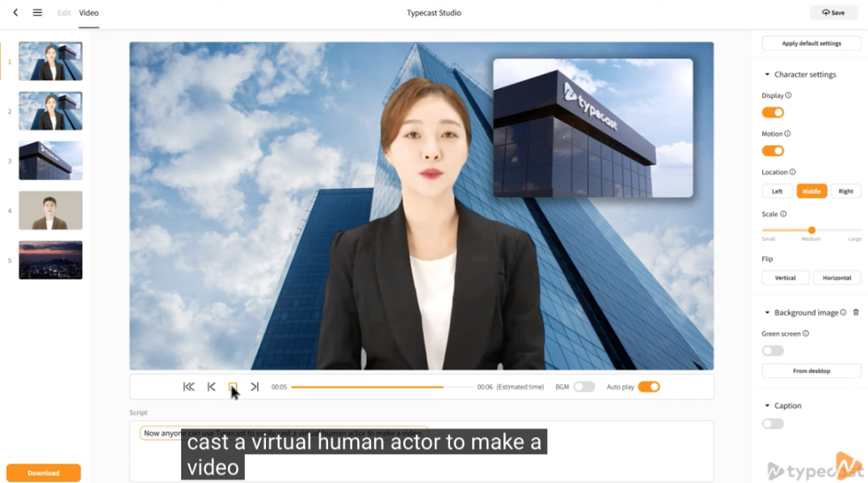Switch to the Edit tab
The image size is (868, 483).
point(64,13)
